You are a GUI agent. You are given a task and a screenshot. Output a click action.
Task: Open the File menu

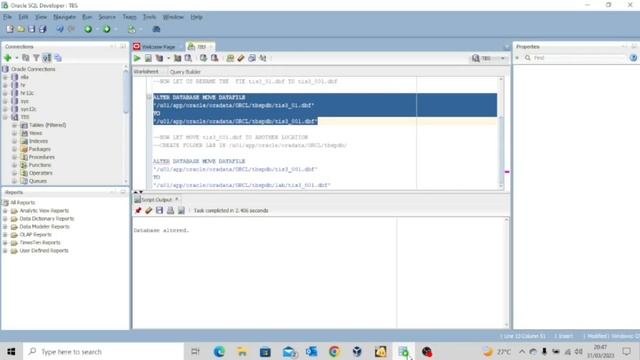7,17
